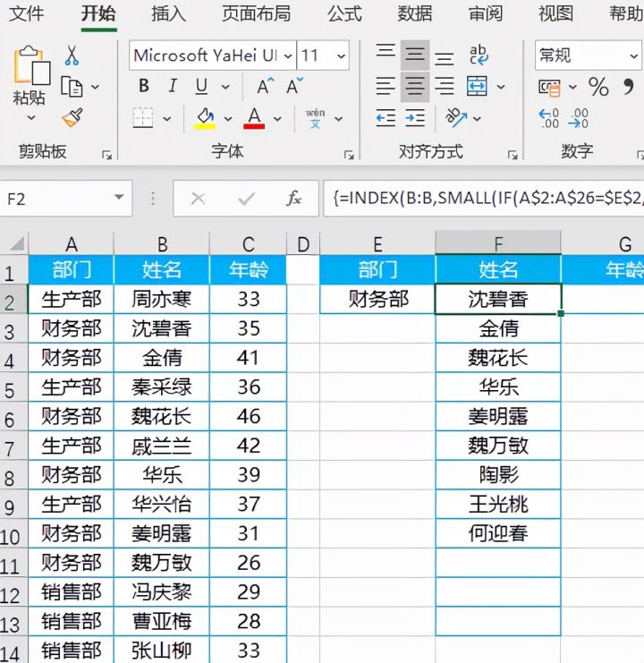Decrease font size with smaller A
The height and width of the screenshot is (663, 644).
pyautogui.click(x=294, y=86)
